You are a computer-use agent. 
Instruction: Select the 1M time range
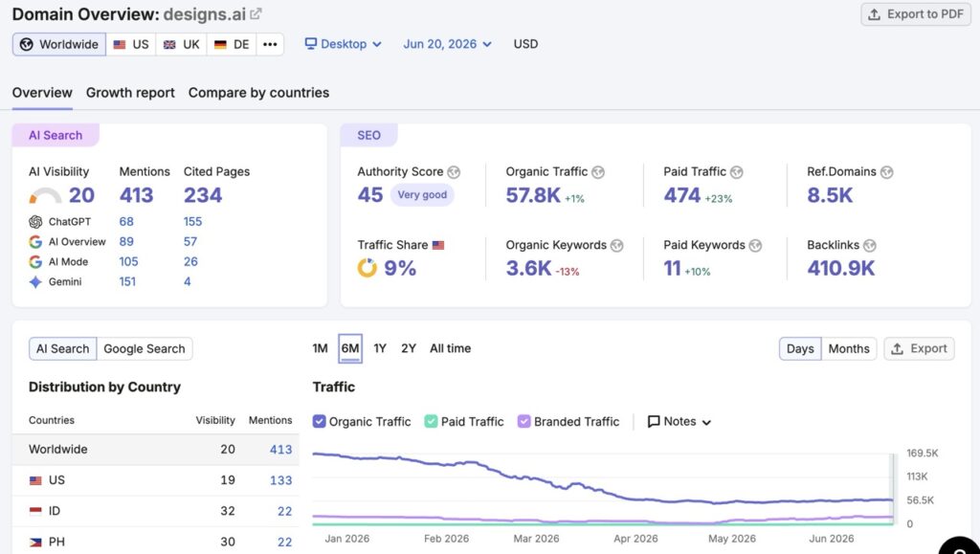click(x=320, y=348)
